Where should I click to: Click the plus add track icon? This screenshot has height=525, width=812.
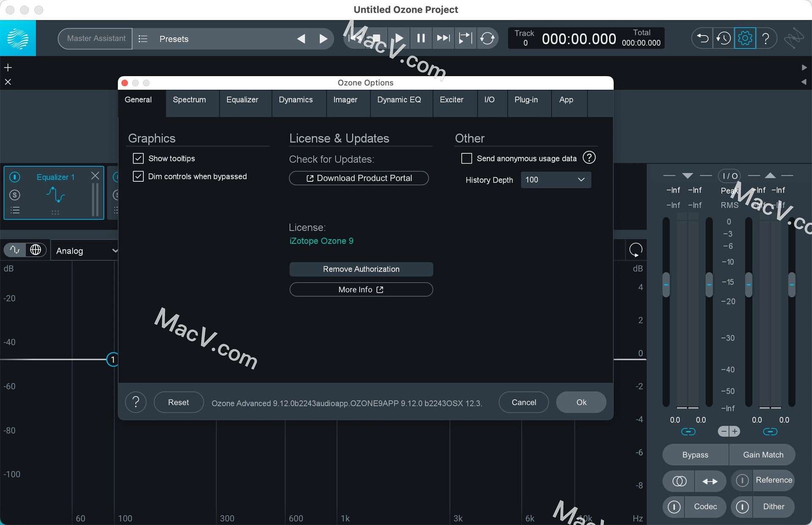click(x=8, y=68)
